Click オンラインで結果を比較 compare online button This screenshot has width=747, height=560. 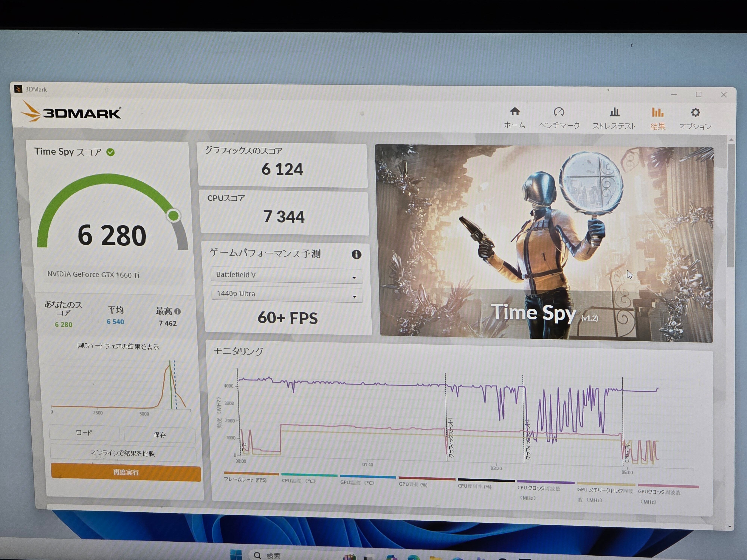123,453
